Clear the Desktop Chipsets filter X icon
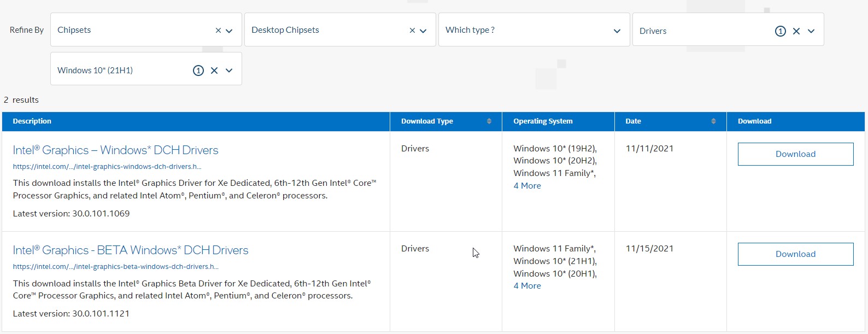The width and height of the screenshot is (868, 334). click(x=412, y=31)
